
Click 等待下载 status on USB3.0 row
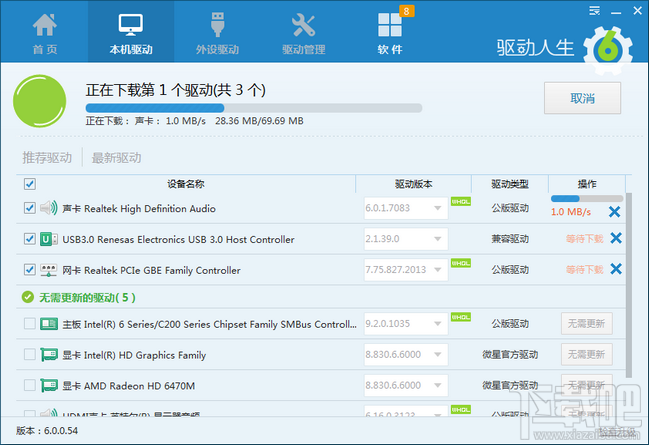coord(584,239)
